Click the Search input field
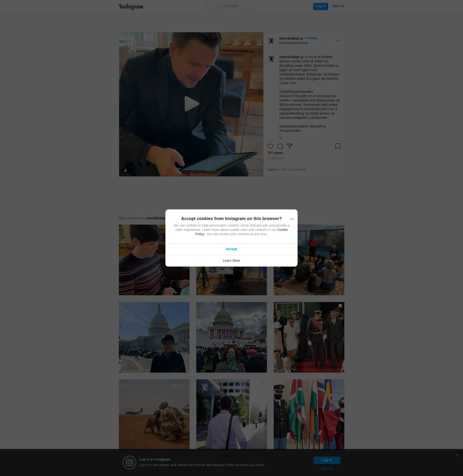Viewport: 463px width, 476px height. coord(231,6)
